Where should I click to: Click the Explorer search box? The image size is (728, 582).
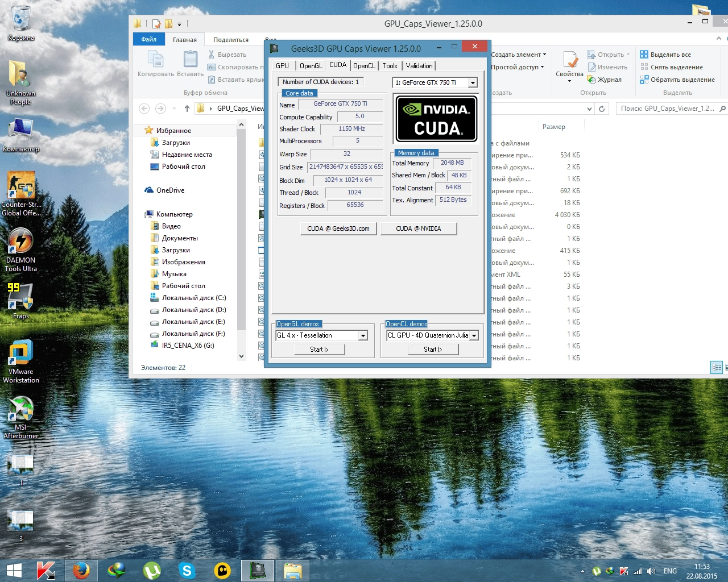click(671, 109)
